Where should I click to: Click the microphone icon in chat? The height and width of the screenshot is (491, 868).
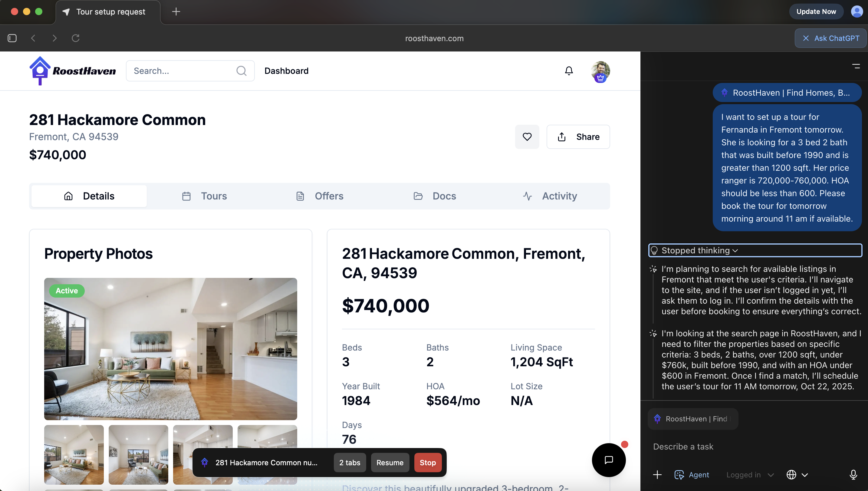(x=853, y=474)
